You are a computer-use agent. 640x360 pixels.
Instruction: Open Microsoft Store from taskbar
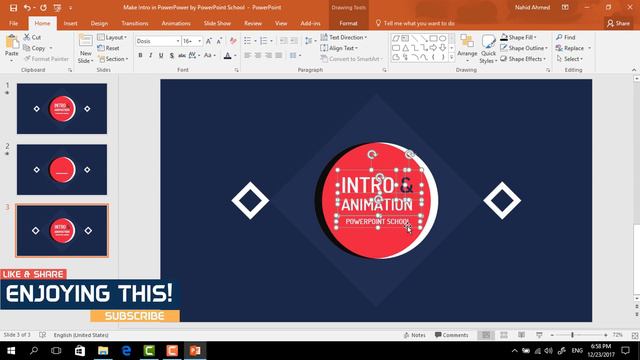pyautogui.click(x=80, y=351)
